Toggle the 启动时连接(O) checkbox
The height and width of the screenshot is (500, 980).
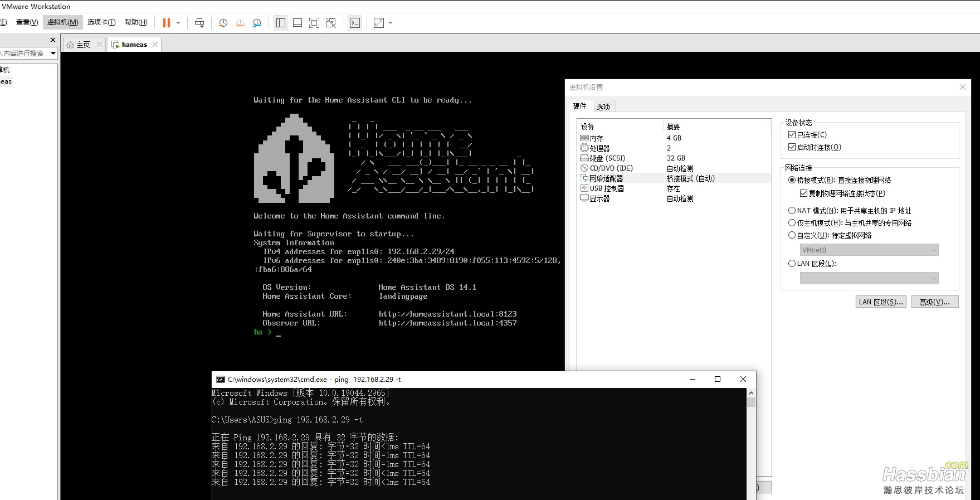(792, 147)
